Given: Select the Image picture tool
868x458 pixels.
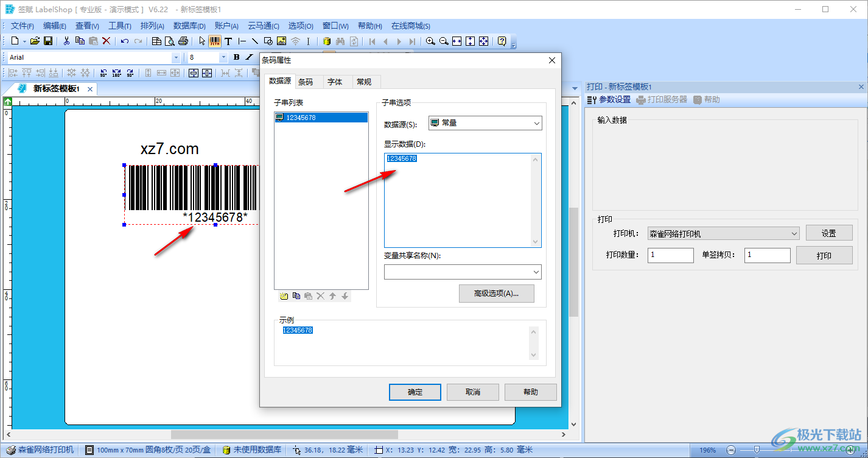Looking at the screenshot, I should pyautogui.click(x=281, y=41).
